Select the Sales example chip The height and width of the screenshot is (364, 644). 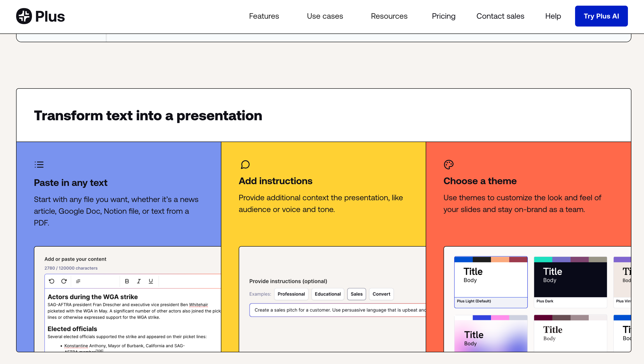click(x=357, y=294)
